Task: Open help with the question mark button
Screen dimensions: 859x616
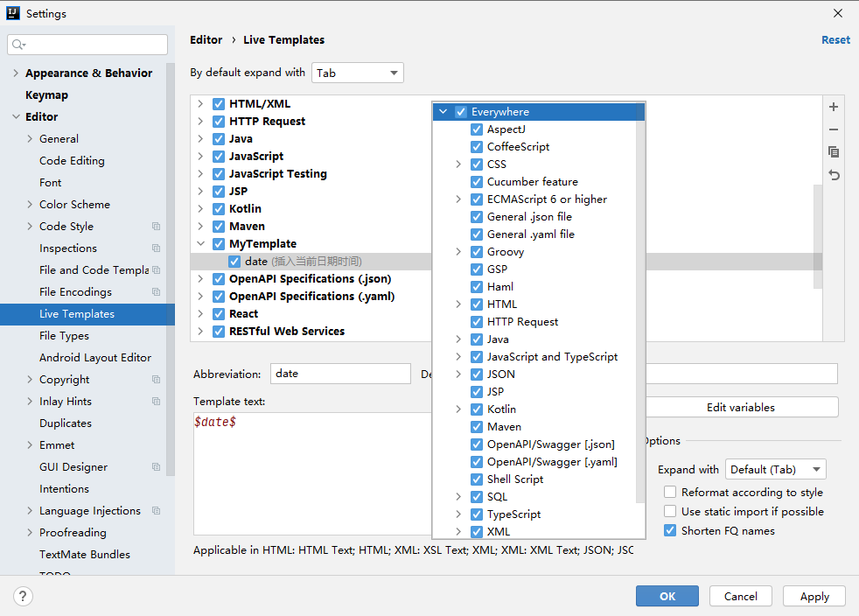Action: [24, 596]
